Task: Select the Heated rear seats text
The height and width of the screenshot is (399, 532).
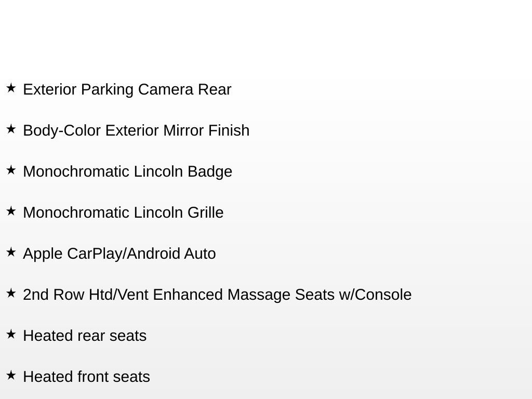Action: (85, 336)
